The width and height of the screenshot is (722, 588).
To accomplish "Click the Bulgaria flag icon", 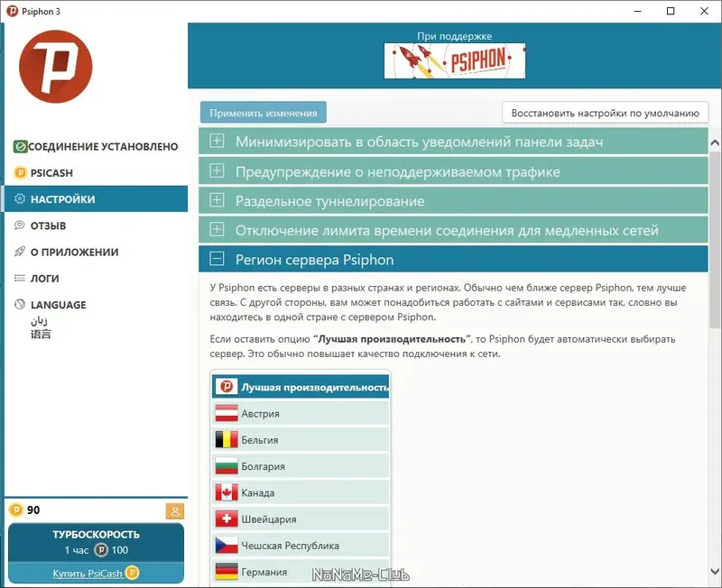I will 227,466.
